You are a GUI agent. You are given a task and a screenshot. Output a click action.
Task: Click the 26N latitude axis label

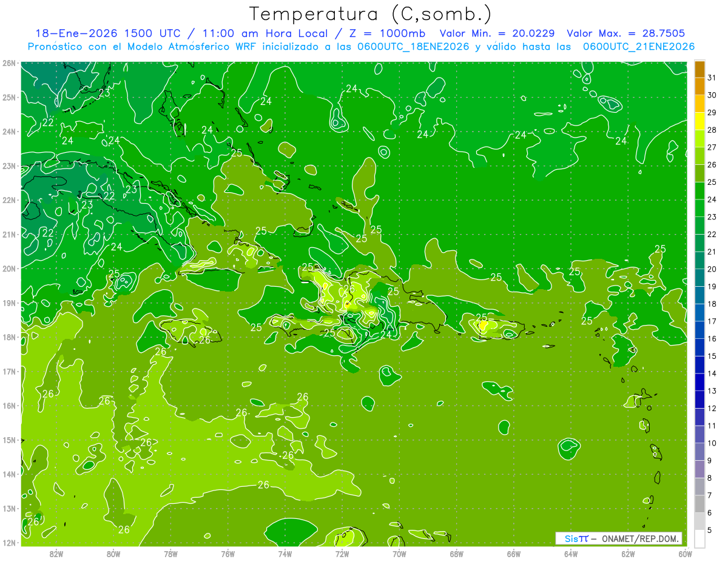coord(9,63)
